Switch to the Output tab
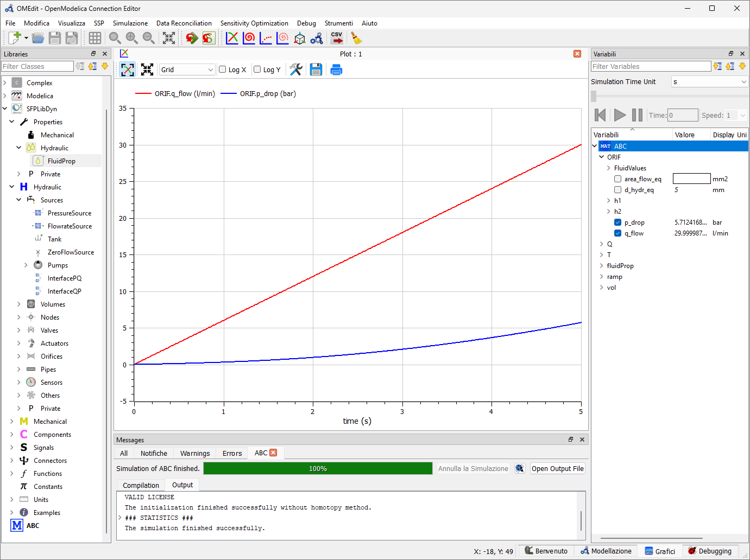 (182, 485)
